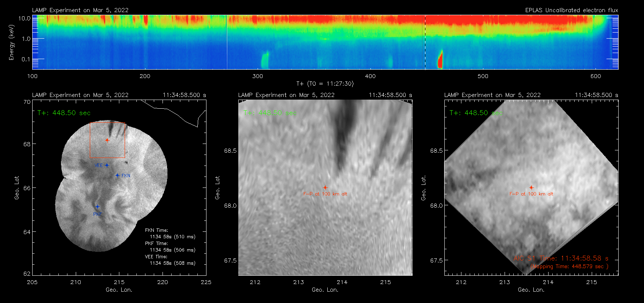Click 'F-P at 100 km alt' in right panel
This screenshot has height=303, width=644.
(x=531, y=194)
